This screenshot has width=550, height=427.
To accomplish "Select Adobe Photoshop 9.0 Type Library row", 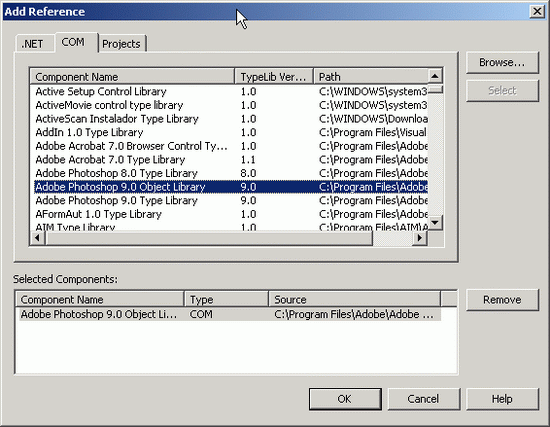I will [231, 200].
